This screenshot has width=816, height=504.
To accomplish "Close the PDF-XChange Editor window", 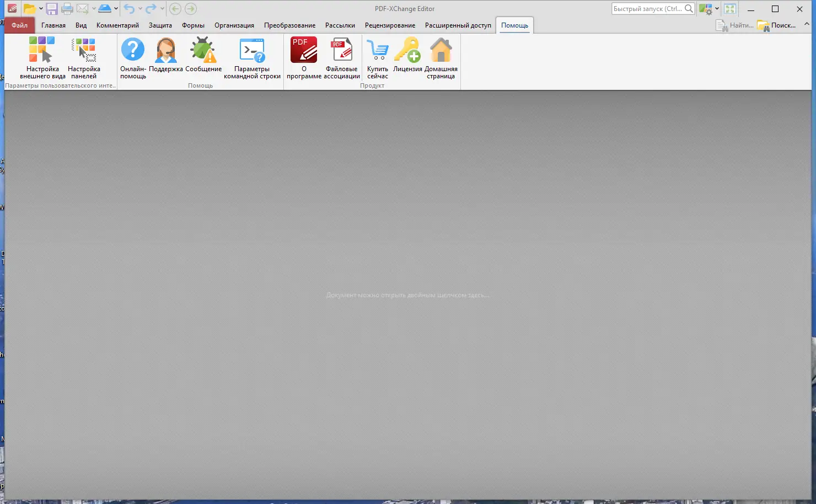I will point(800,9).
